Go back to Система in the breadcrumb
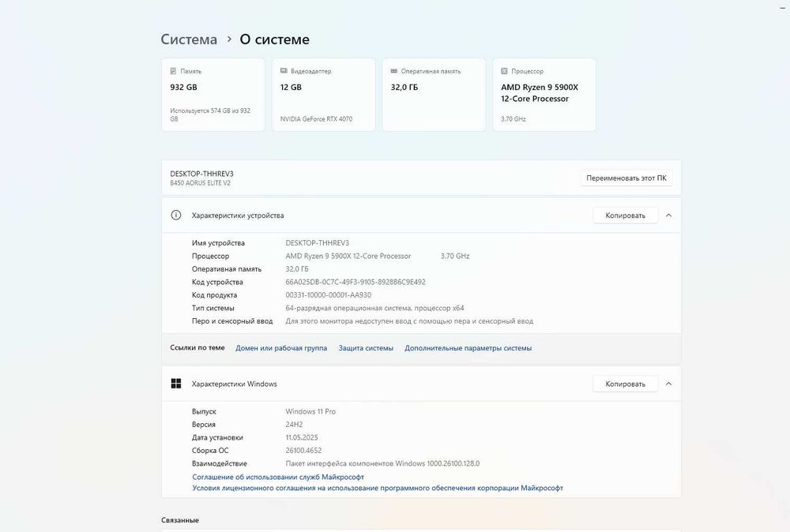 (189, 39)
